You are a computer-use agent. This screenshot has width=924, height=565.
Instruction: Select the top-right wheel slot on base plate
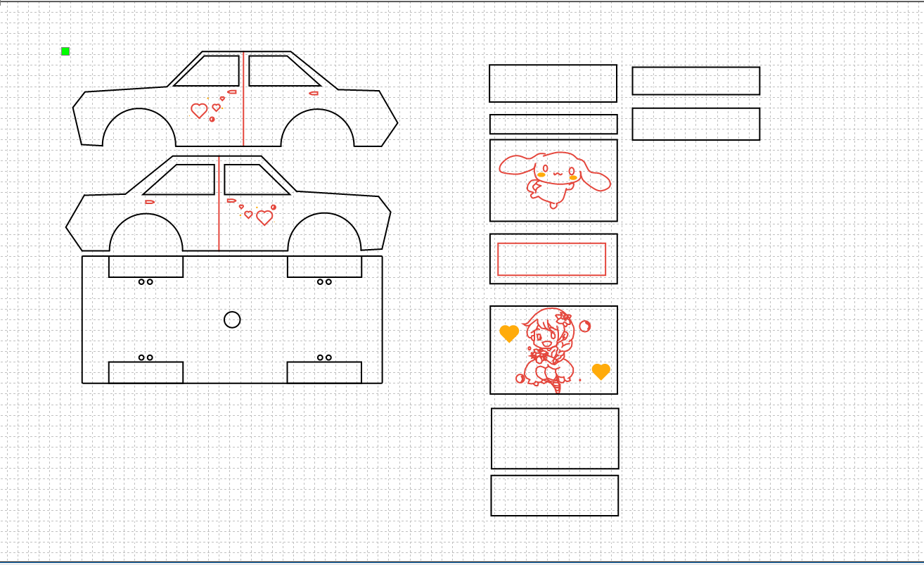pos(324,267)
